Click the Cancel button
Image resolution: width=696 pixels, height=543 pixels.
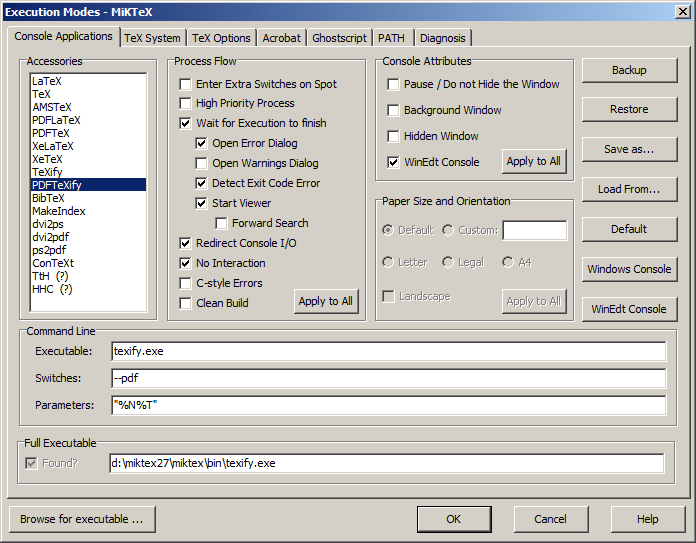551,519
